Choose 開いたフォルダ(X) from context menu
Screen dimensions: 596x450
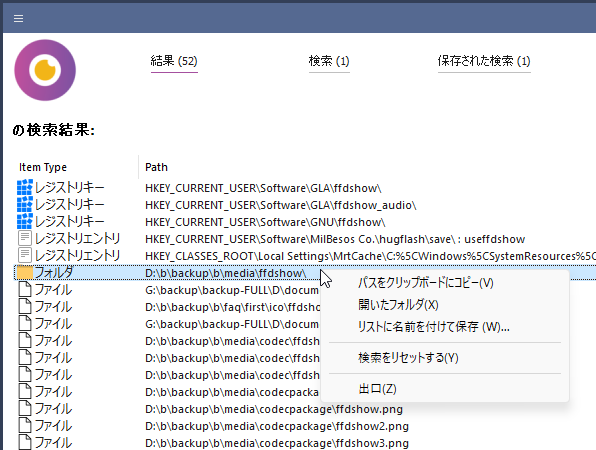coord(398,304)
